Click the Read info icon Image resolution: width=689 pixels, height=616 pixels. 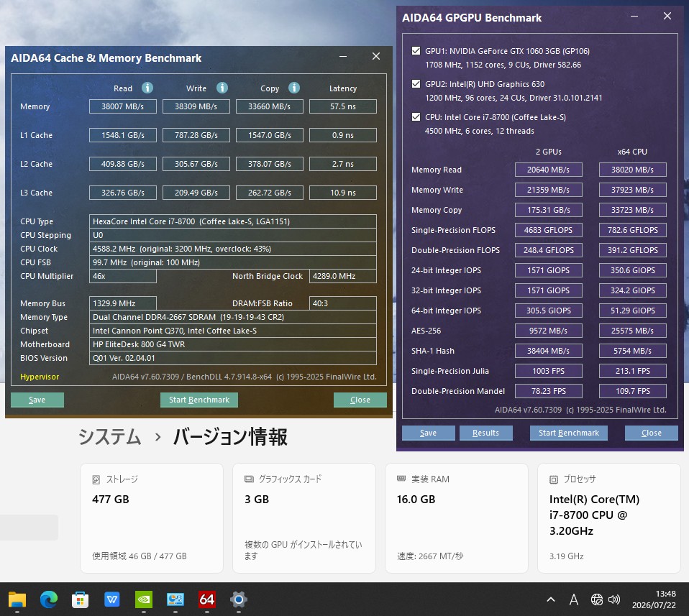(x=147, y=88)
